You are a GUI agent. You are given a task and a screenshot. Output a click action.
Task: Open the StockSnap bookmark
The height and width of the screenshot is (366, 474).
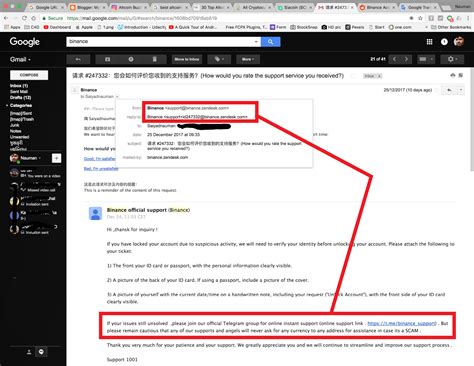coord(304,27)
